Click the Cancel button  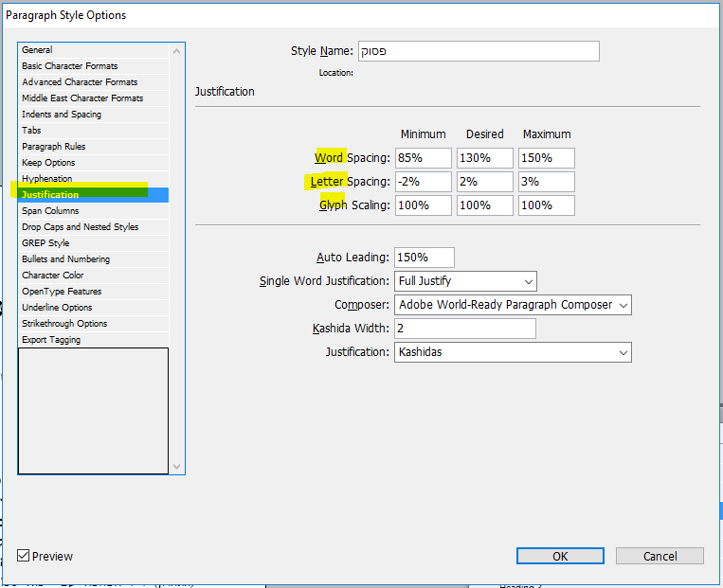tap(660, 556)
